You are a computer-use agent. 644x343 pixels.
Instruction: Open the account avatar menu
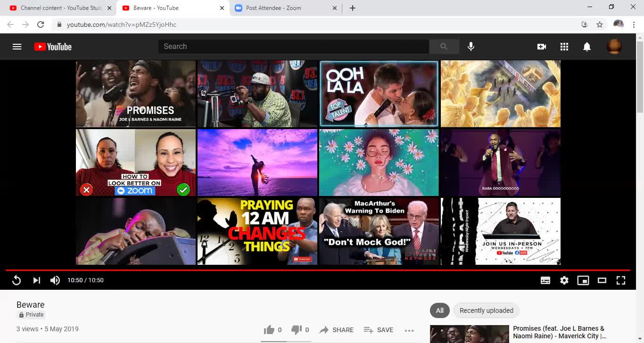(614, 47)
